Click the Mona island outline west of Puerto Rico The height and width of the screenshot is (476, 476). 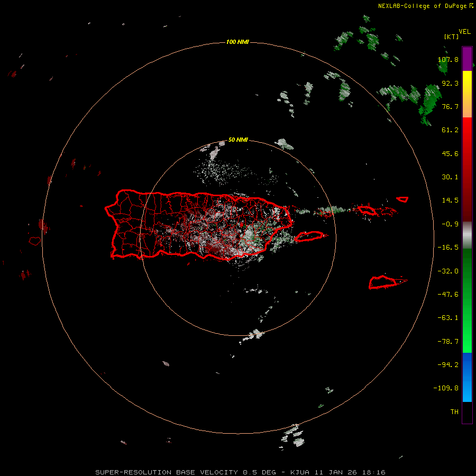pos(35,241)
